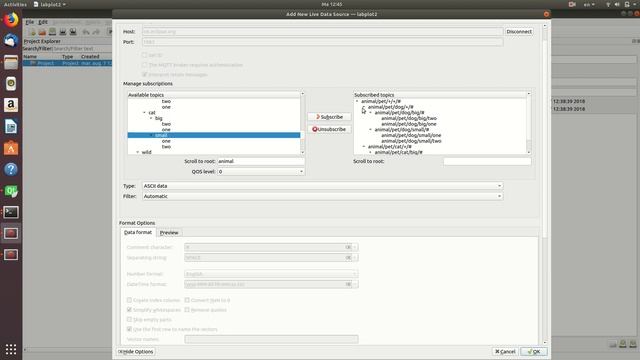This screenshot has height=360, width=640.
Task: Open the Edit menu in LabPlot
Action: [x=43, y=22]
